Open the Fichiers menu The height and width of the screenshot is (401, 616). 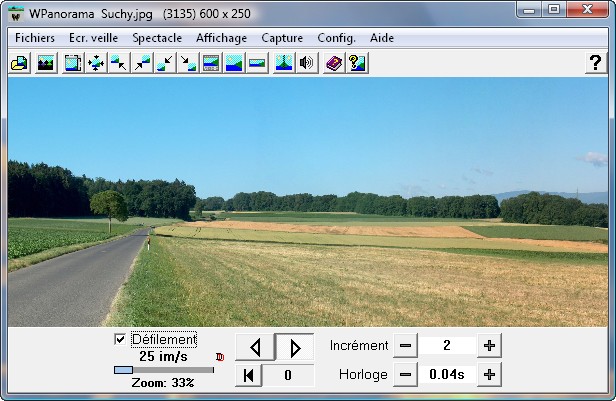pos(35,38)
